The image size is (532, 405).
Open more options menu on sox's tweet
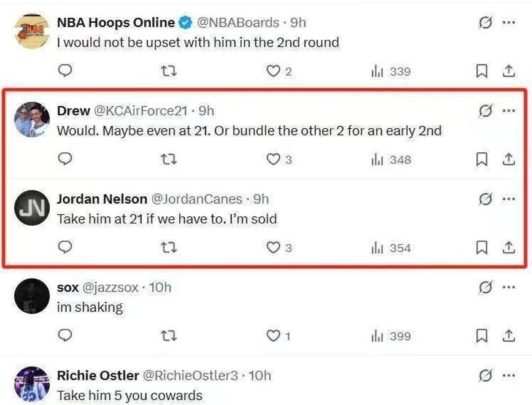point(509,287)
